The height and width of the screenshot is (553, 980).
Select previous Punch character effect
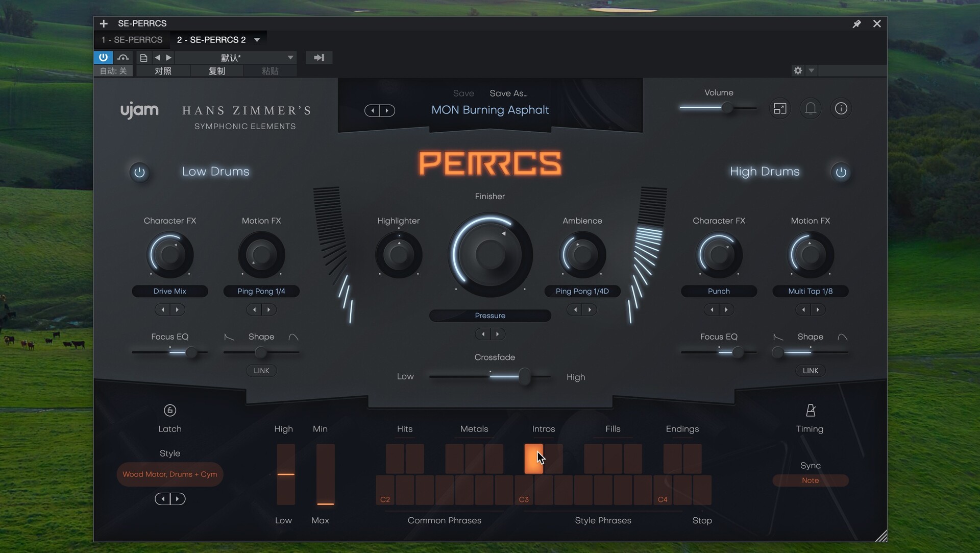tap(712, 309)
